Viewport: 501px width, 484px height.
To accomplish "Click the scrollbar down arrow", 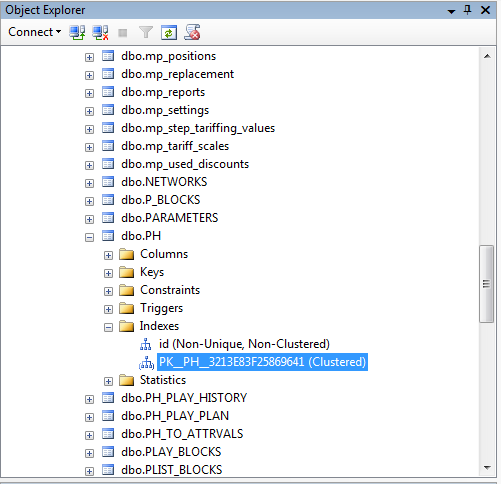I will point(487,468).
